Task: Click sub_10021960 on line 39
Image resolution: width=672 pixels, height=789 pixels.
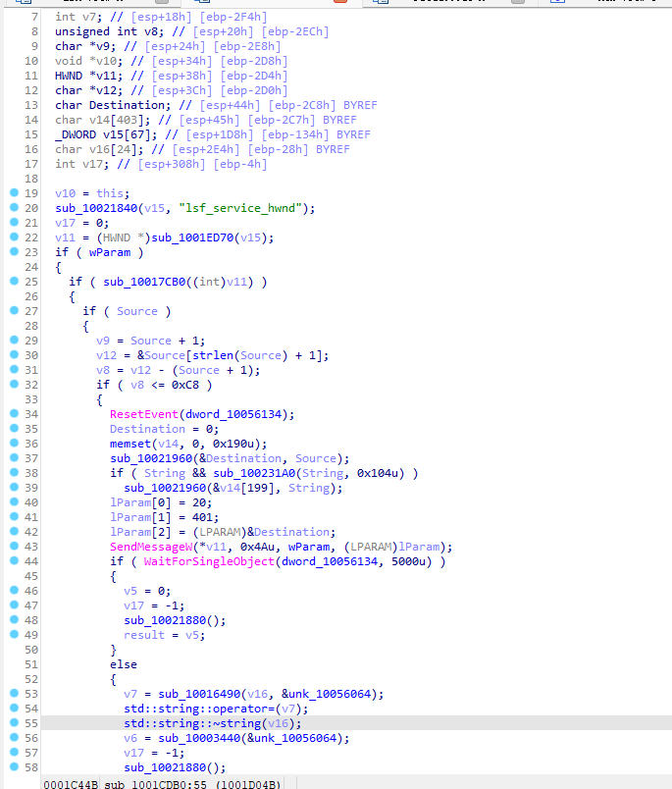Action: [x=165, y=488]
